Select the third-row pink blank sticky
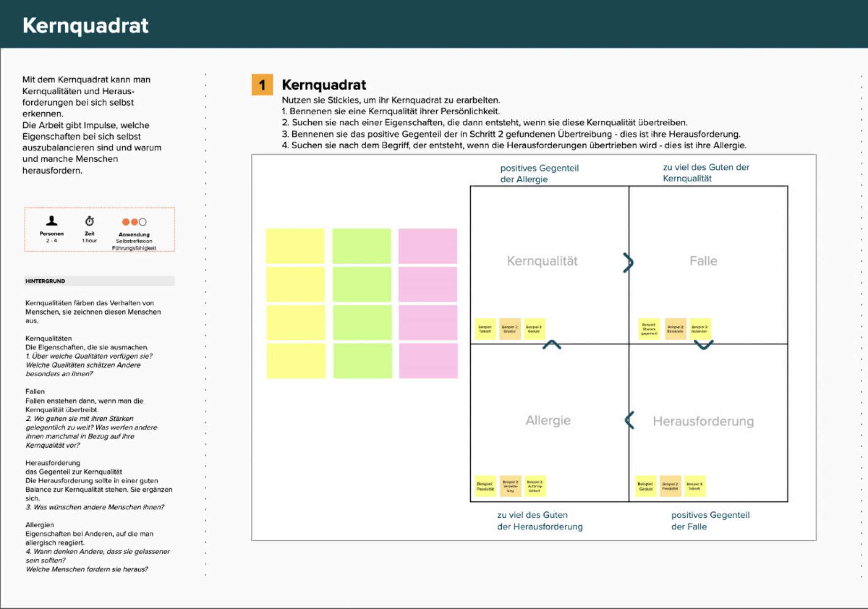Viewport: 868px width, 609px height. click(x=428, y=322)
